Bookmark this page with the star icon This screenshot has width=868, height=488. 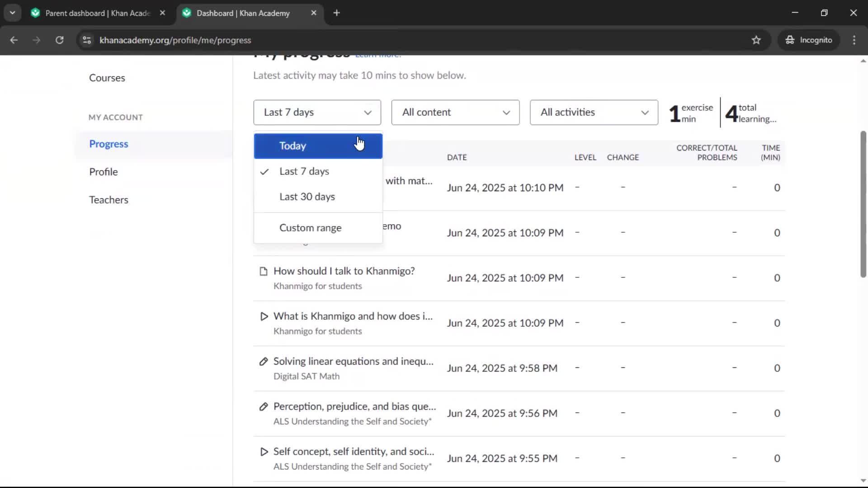[x=756, y=40]
